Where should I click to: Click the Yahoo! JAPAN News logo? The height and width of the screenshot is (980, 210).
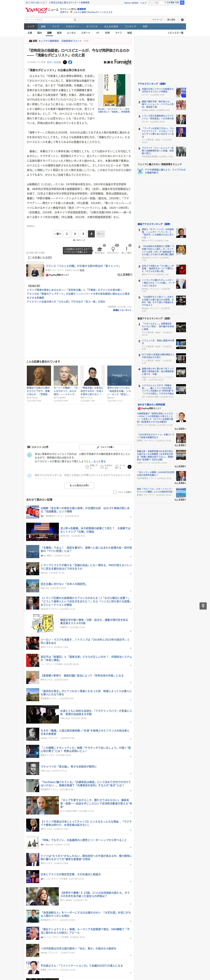click(x=42, y=10)
